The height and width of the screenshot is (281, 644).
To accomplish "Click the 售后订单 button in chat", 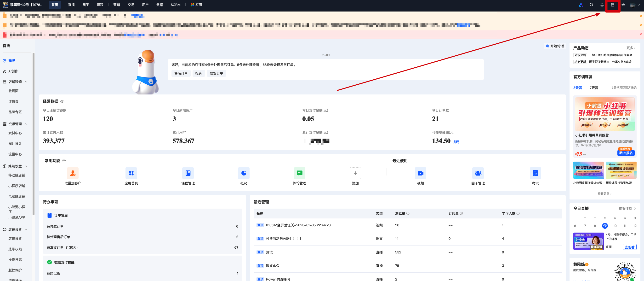I will 181,73.
